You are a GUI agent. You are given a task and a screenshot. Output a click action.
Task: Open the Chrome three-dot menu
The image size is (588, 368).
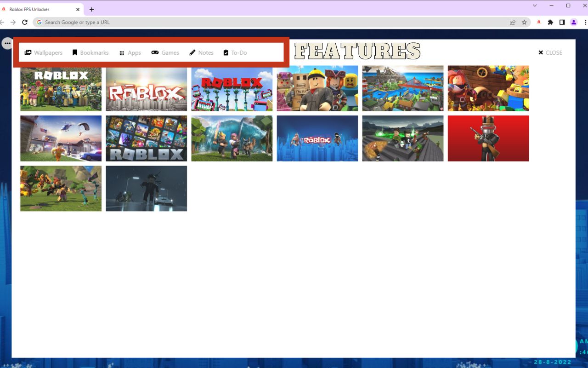[585, 22]
